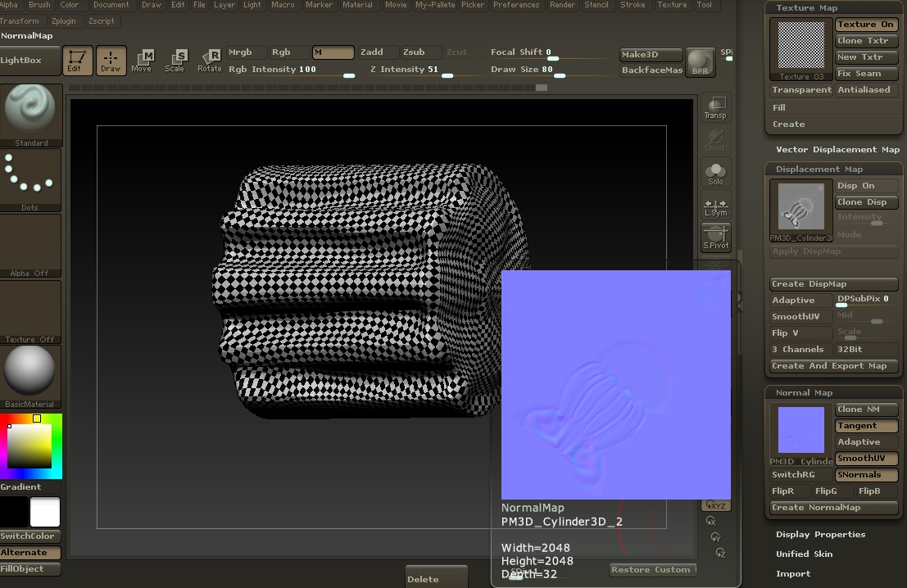Open the Alpha Off selector
Image resolution: width=907 pixels, height=588 pixels.
pos(30,247)
